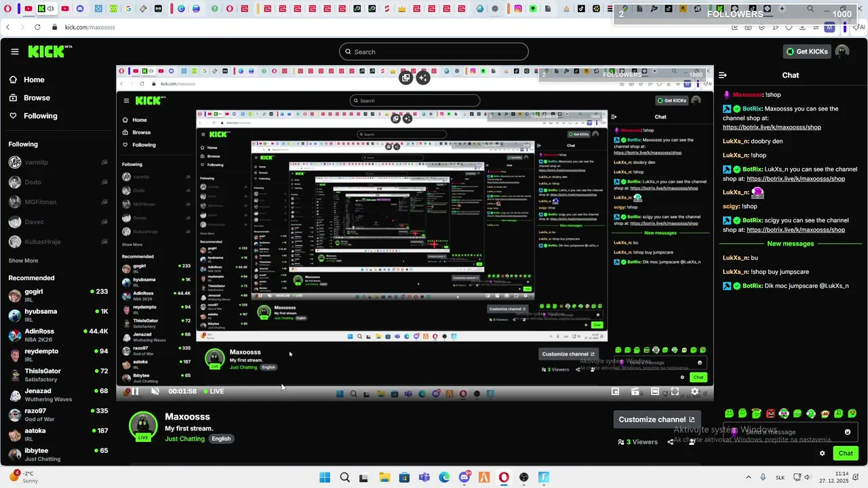This screenshot has width=868, height=488.
Task: Click the Get KICKs button
Action: tap(806, 52)
